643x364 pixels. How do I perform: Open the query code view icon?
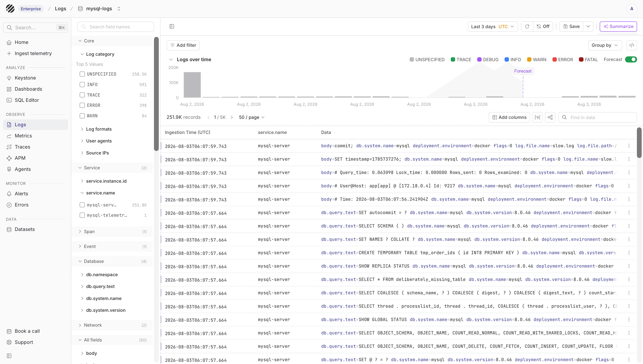point(632,45)
